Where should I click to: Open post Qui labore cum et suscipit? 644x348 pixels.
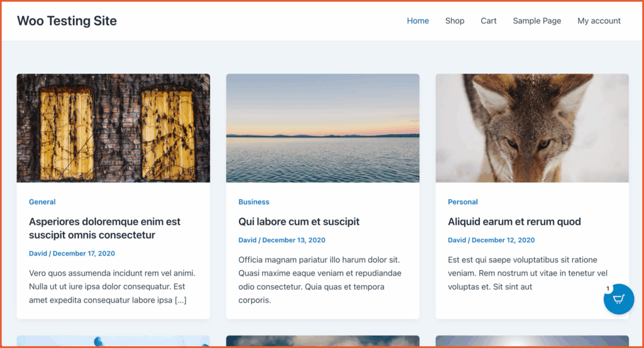click(299, 222)
